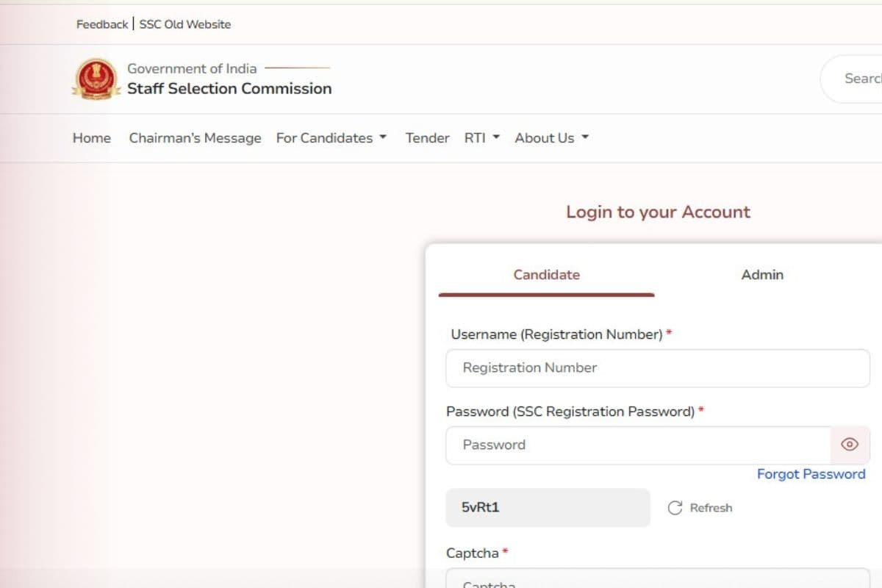Open Chairman's Message page
882x588 pixels.
195,138
